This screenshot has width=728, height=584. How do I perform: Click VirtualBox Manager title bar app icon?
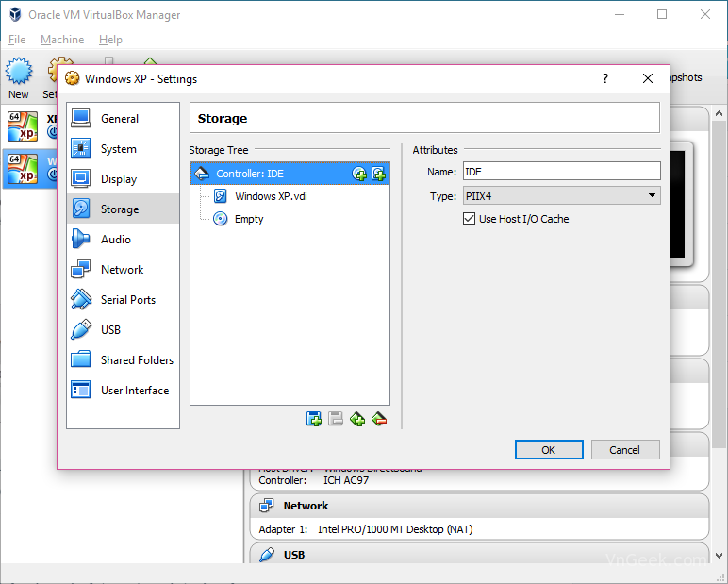15,14
